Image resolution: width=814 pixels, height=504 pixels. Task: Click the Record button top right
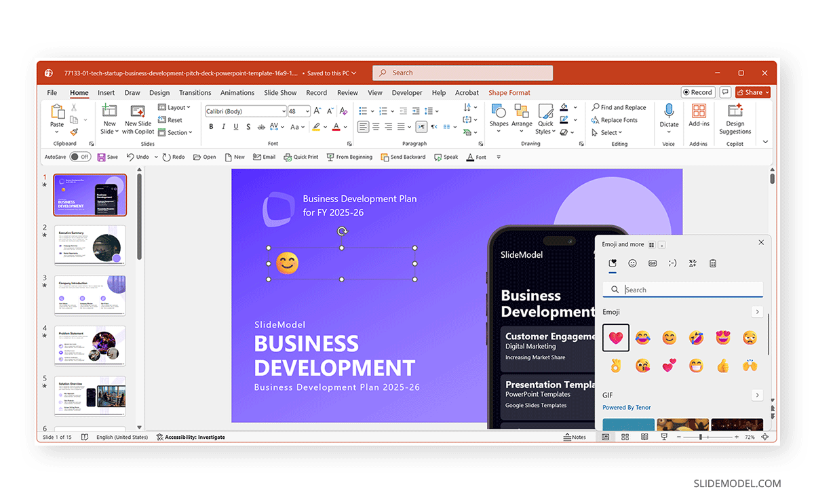[x=697, y=92]
